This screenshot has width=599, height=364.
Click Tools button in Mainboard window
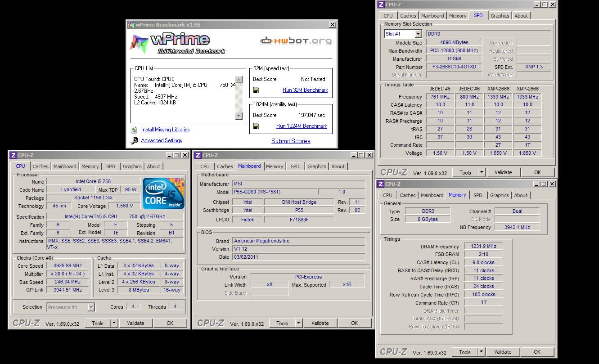tap(282, 323)
